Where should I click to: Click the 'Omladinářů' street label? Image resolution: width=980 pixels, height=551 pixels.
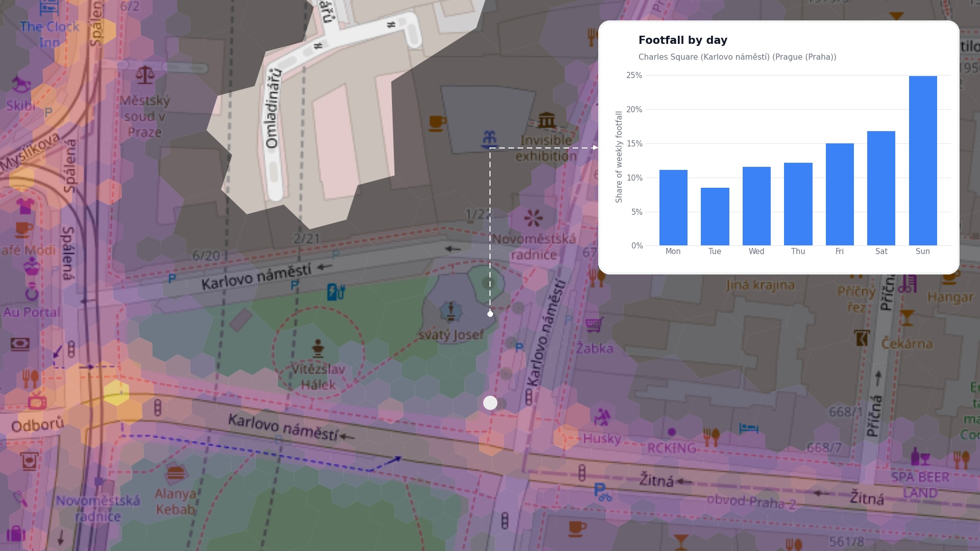pos(273,108)
